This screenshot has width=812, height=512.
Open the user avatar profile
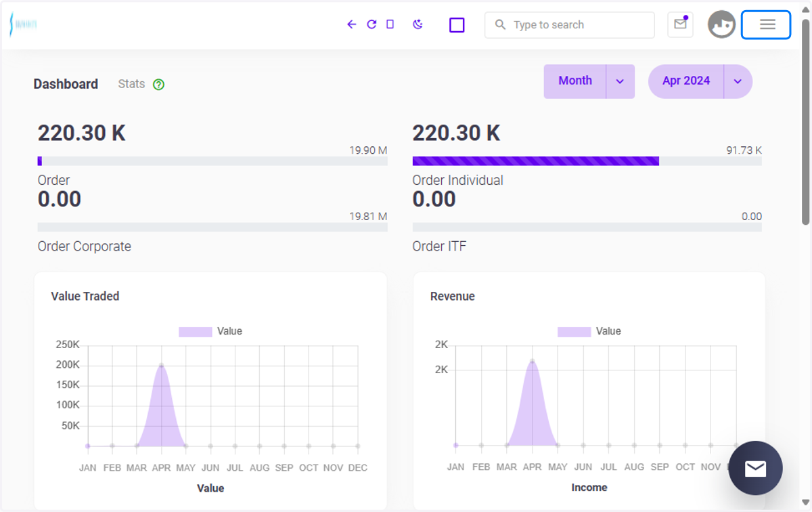[721, 25]
